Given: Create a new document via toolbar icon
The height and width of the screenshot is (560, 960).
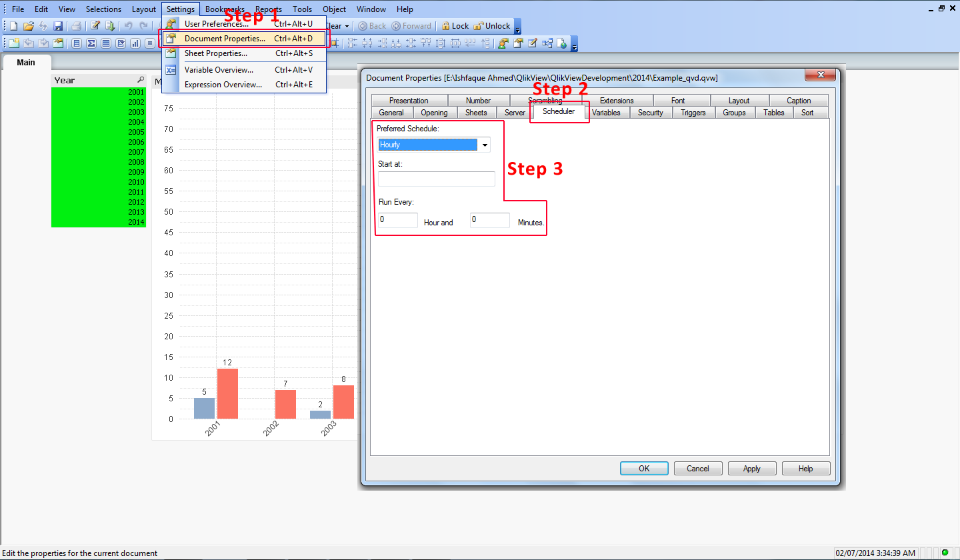Looking at the screenshot, I should (x=13, y=26).
